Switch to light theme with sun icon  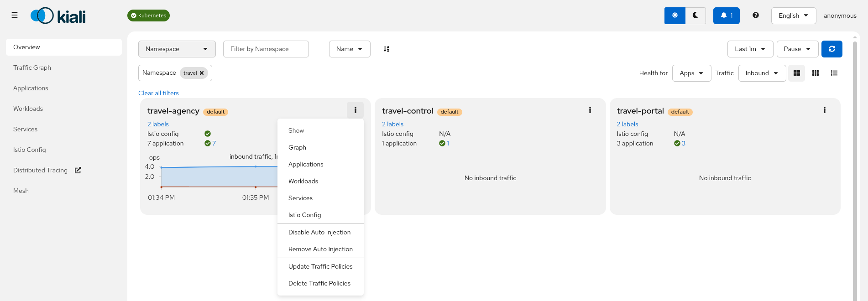coord(675,16)
